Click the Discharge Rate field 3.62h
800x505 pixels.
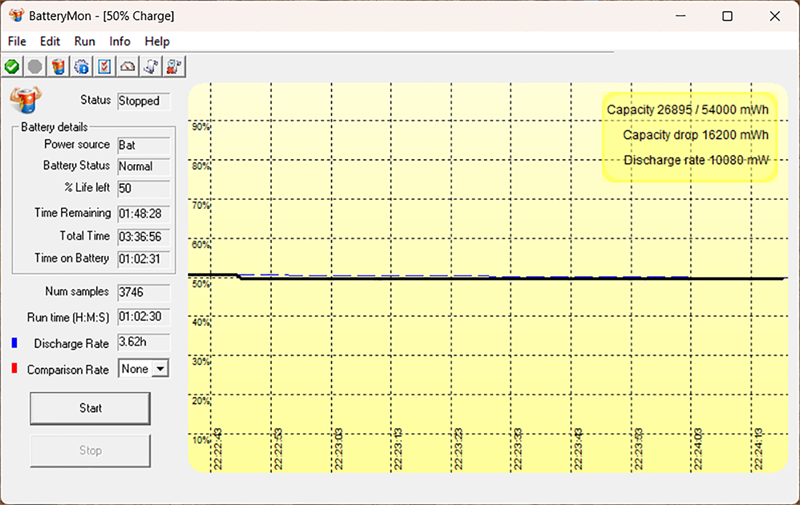pyautogui.click(x=143, y=342)
